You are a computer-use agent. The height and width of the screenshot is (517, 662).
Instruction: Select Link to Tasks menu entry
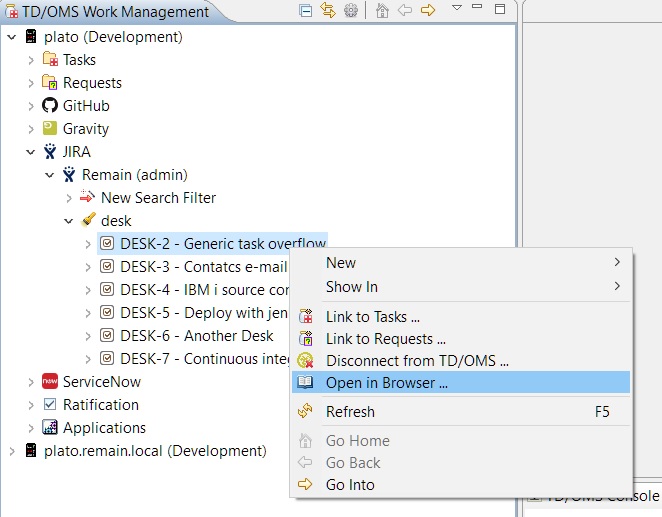click(x=372, y=317)
